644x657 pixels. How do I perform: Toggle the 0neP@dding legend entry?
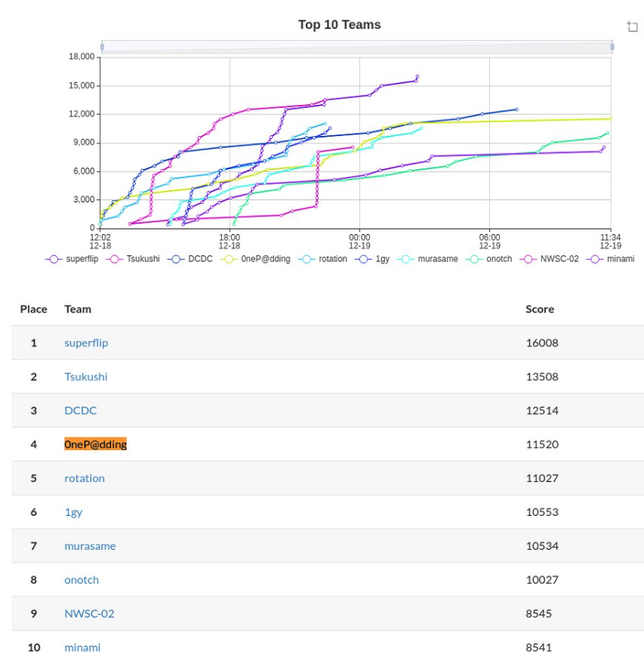pos(255,259)
